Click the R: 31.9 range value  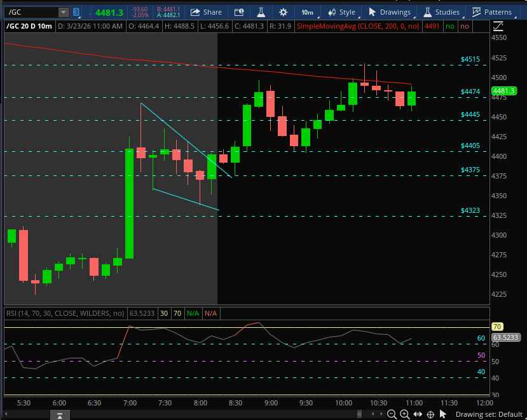(280, 26)
